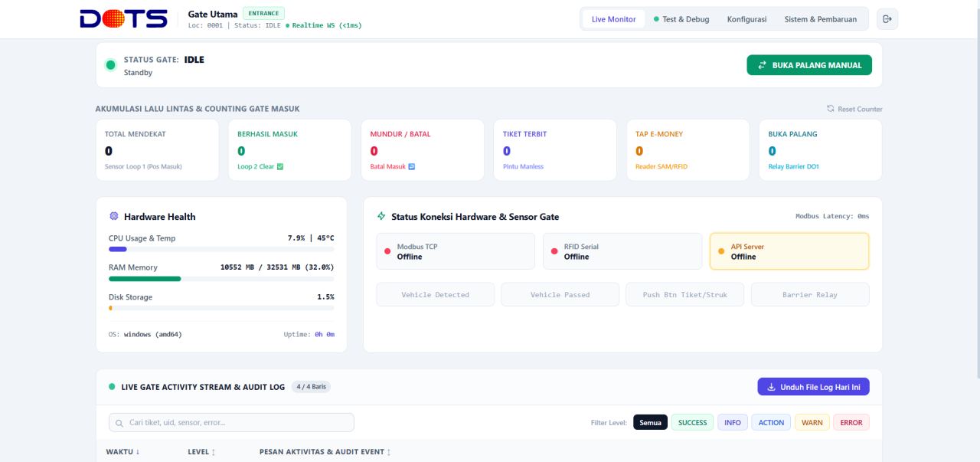Click the logout icon in header

[x=887, y=19]
